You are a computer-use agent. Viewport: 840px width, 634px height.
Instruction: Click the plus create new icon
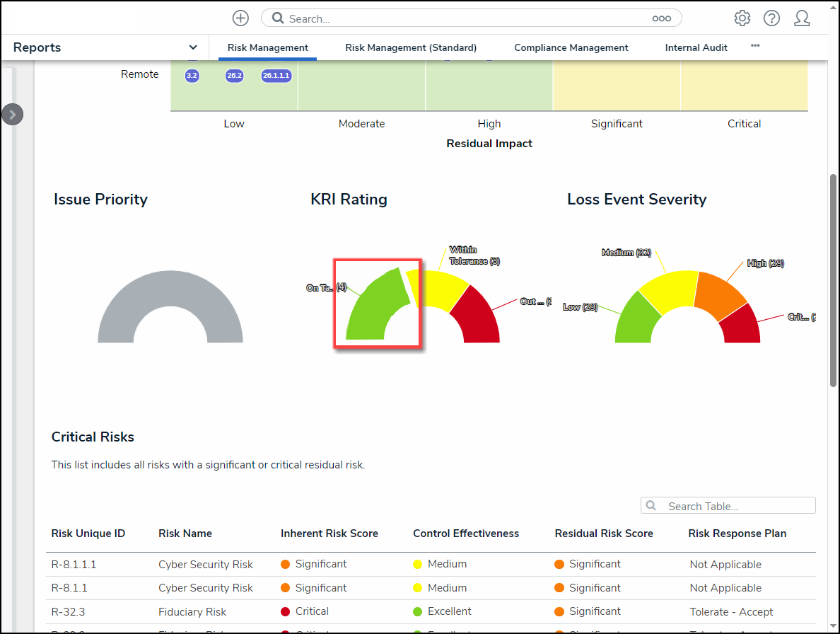point(240,18)
